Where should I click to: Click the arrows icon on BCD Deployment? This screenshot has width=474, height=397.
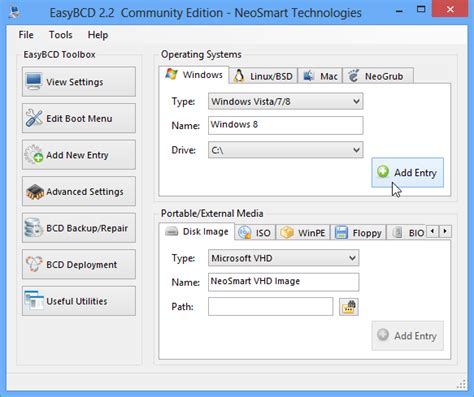click(34, 264)
